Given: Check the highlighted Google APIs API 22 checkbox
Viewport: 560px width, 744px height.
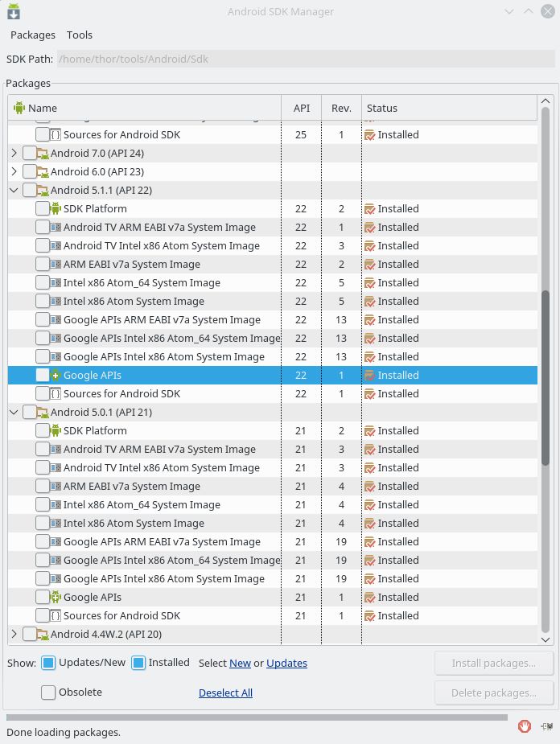Looking at the screenshot, I should coord(42,375).
